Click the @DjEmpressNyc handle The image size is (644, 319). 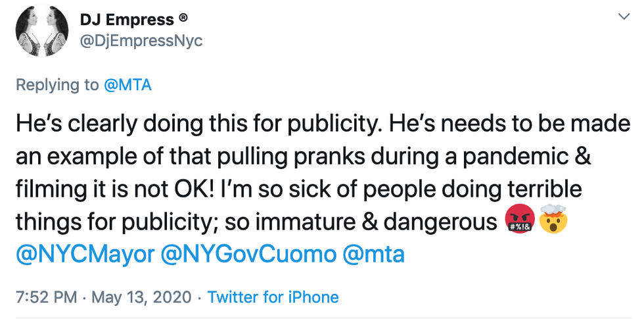141,41
